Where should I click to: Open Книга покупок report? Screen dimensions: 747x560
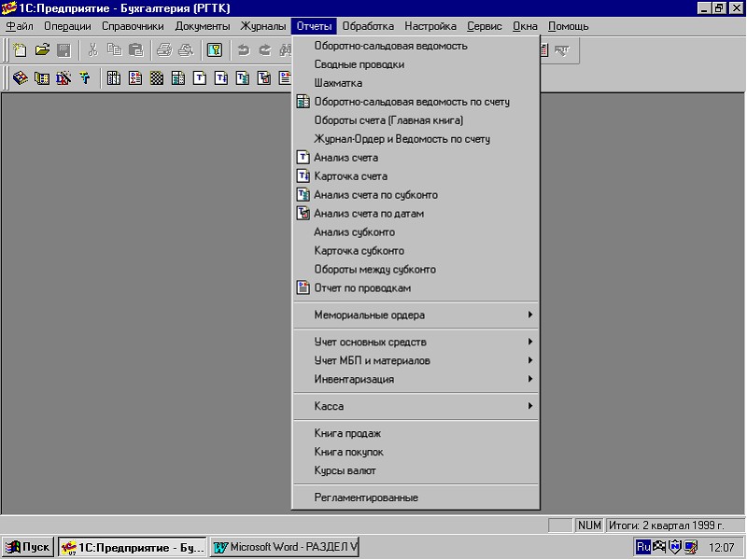pos(416,452)
